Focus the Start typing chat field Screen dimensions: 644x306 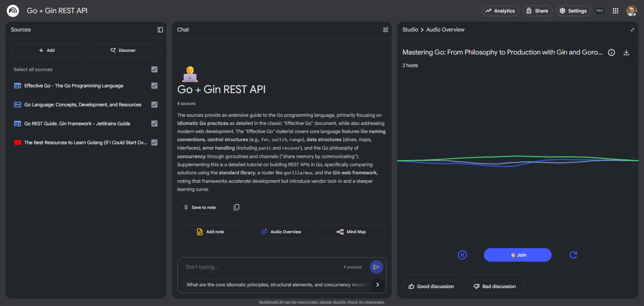click(x=262, y=267)
